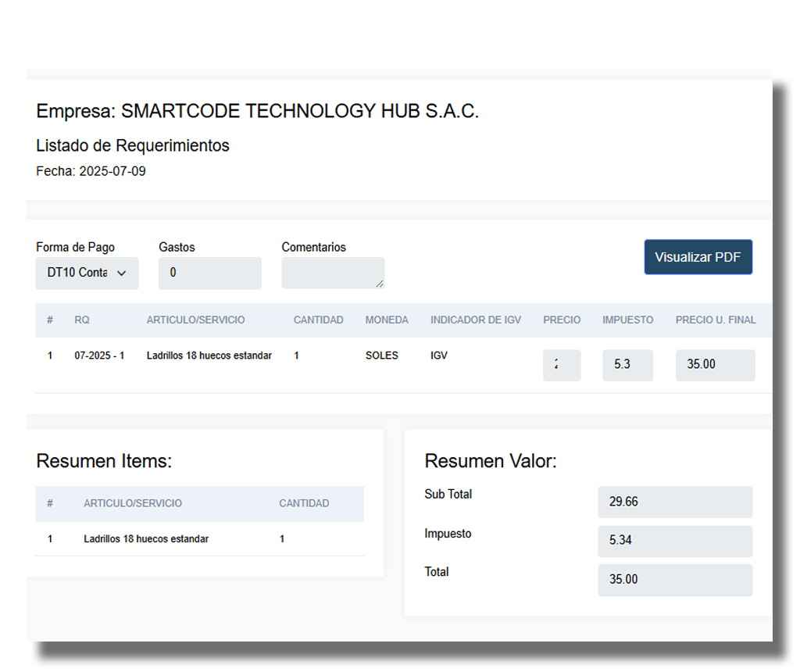Click the PRECIO U. FINAL field showing 35.00

coord(714,365)
